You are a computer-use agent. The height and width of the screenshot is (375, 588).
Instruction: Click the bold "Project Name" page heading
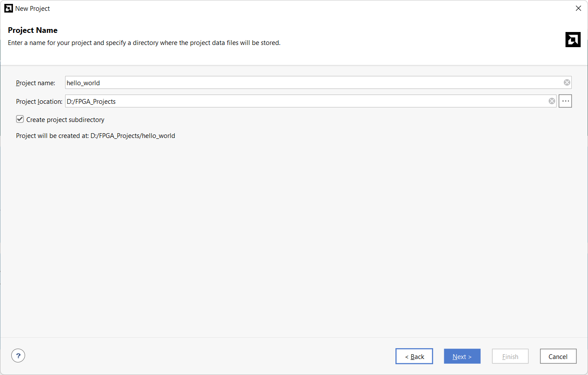pyautogui.click(x=33, y=30)
